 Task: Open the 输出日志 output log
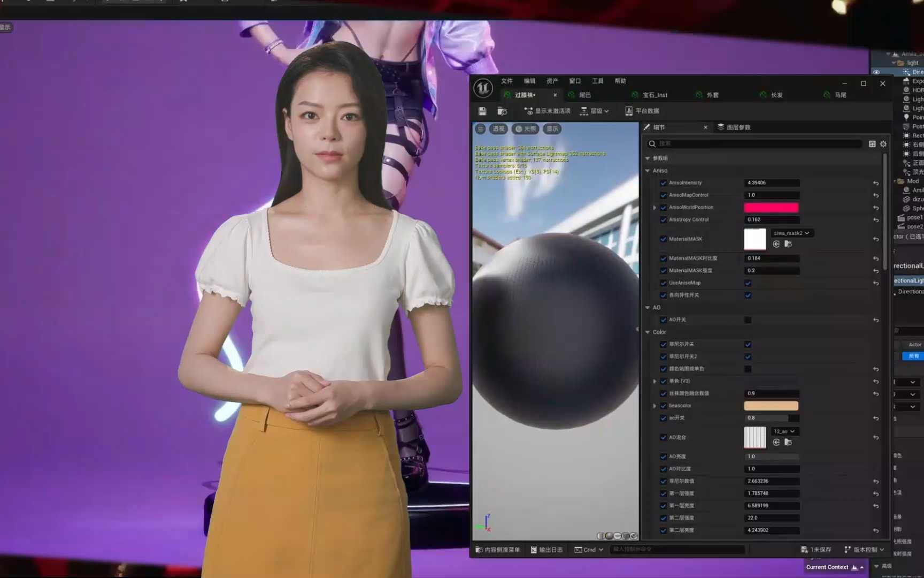(x=546, y=550)
